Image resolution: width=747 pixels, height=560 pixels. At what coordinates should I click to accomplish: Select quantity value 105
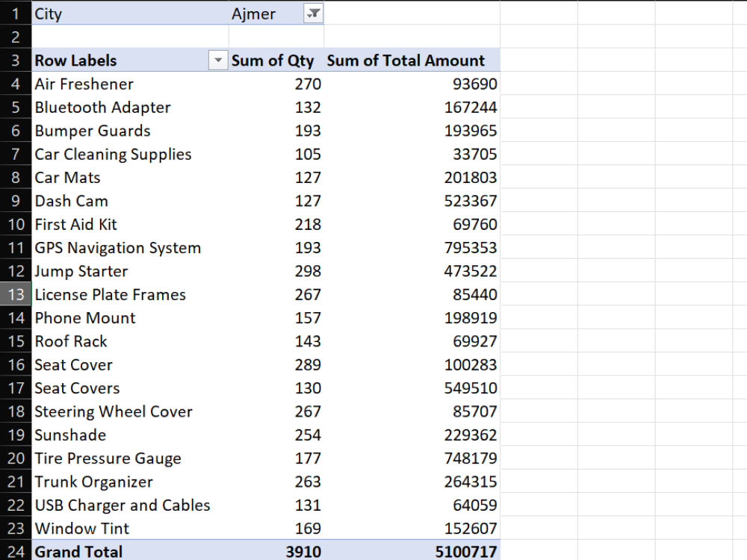click(x=276, y=154)
